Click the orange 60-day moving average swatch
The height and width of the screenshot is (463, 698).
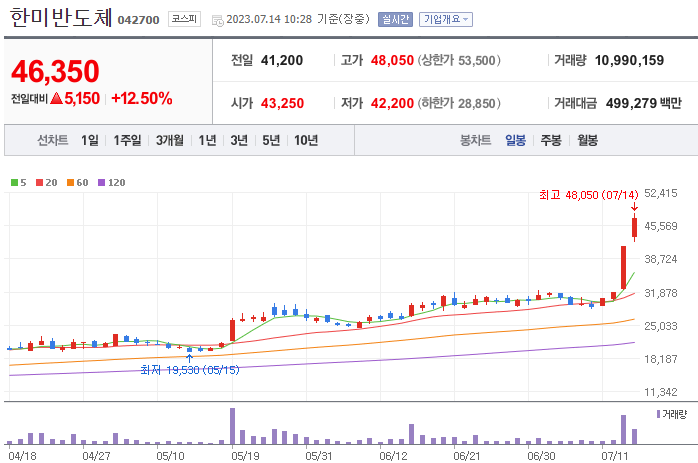coord(70,183)
